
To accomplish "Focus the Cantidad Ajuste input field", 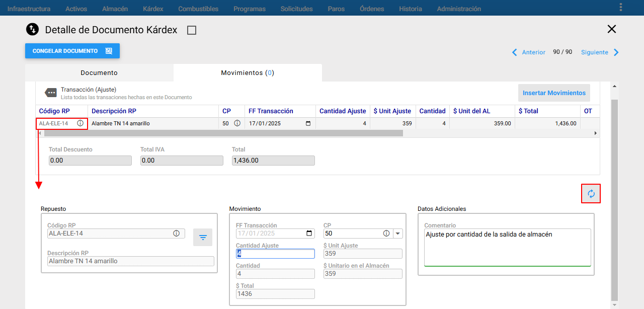I will (x=275, y=254).
